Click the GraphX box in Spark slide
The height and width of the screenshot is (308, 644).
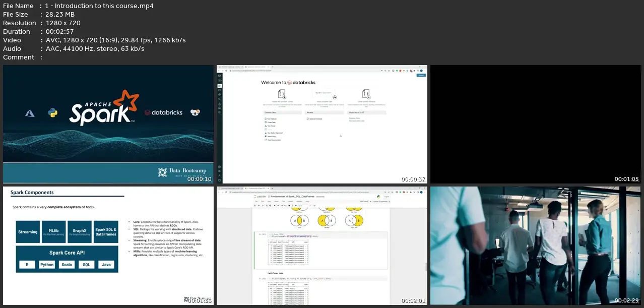click(x=80, y=232)
